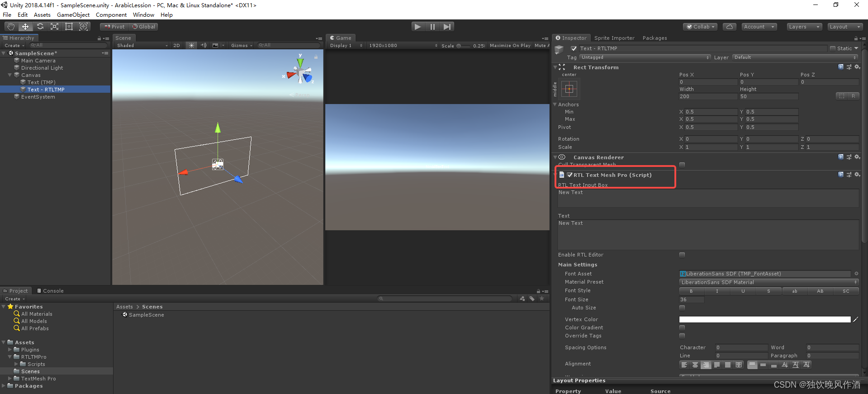Click the Pause button
This screenshot has height=394, width=868.
pos(432,27)
